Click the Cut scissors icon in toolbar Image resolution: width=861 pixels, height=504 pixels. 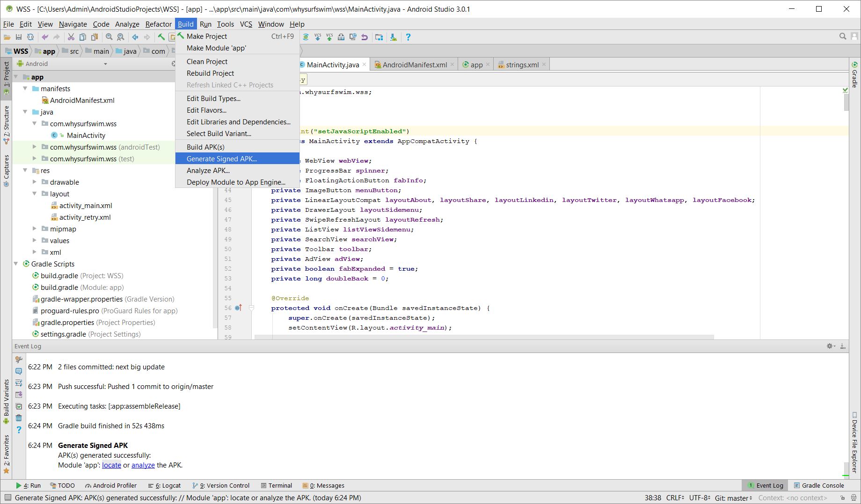point(71,37)
